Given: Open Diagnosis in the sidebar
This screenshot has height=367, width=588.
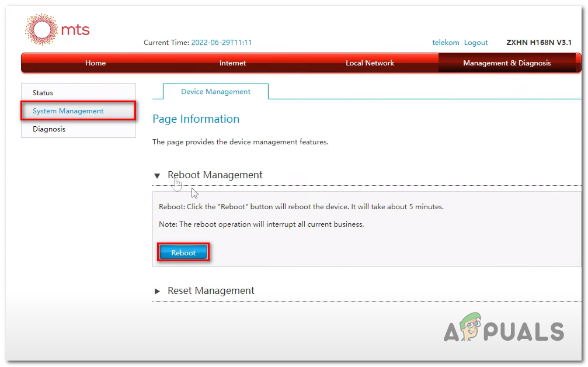Looking at the screenshot, I should point(78,129).
